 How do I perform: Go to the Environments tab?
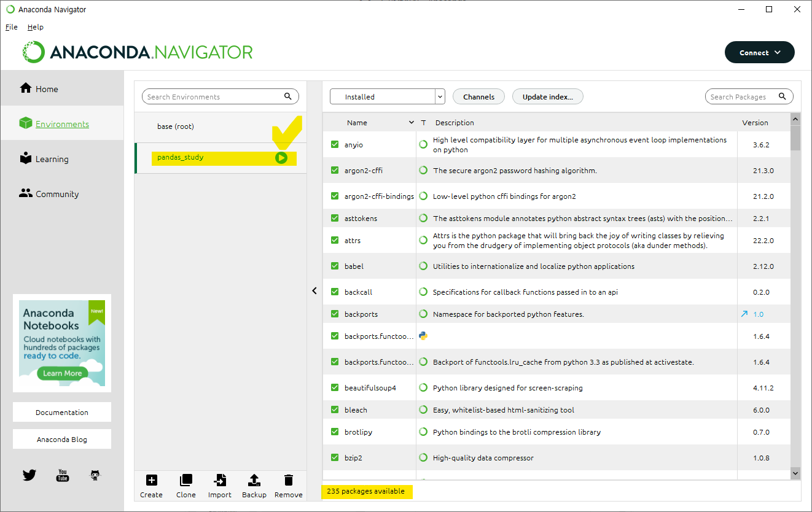coord(62,123)
